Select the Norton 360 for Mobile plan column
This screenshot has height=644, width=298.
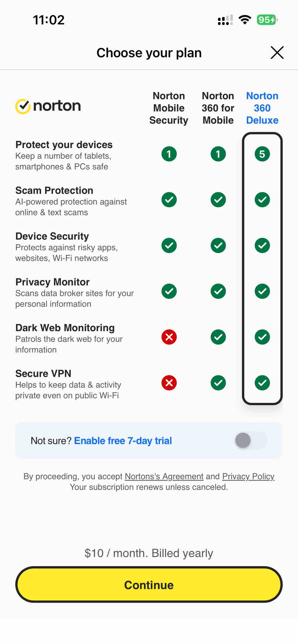pos(218,108)
